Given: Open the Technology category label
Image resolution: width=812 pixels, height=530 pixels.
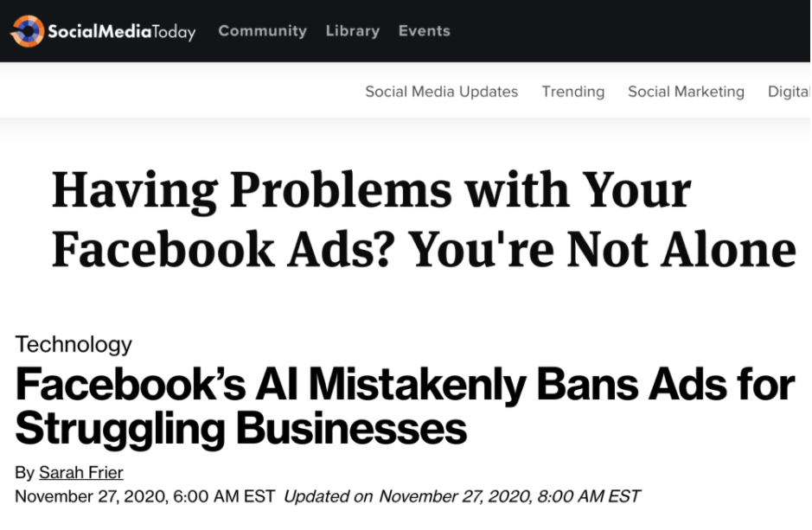Looking at the screenshot, I should (x=74, y=344).
